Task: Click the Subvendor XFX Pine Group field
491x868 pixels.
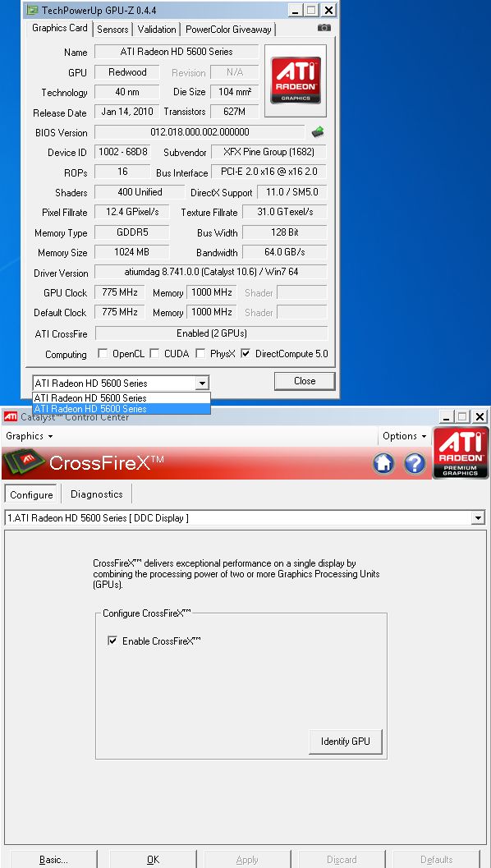Action: click(269, 152)
